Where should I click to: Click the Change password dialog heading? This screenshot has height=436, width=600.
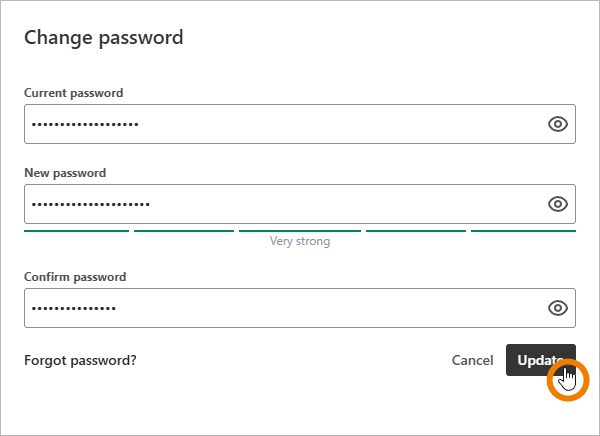[x=104, y=38]
